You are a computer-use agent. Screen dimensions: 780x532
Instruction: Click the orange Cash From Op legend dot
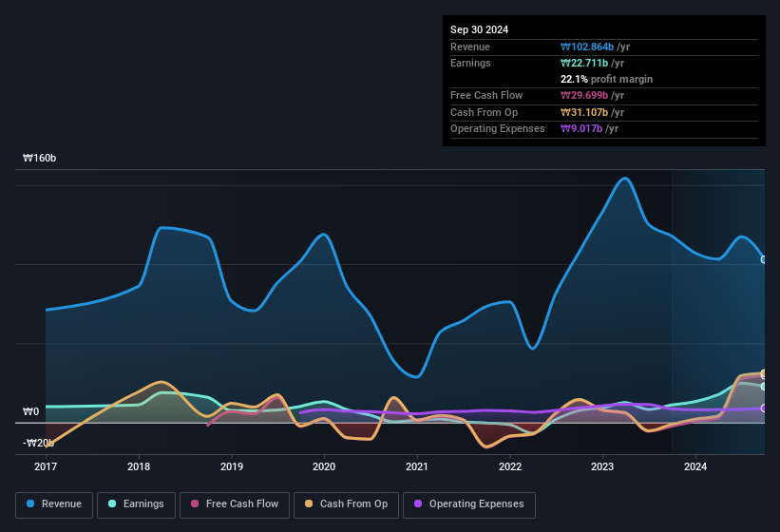(x=310, y=504)
